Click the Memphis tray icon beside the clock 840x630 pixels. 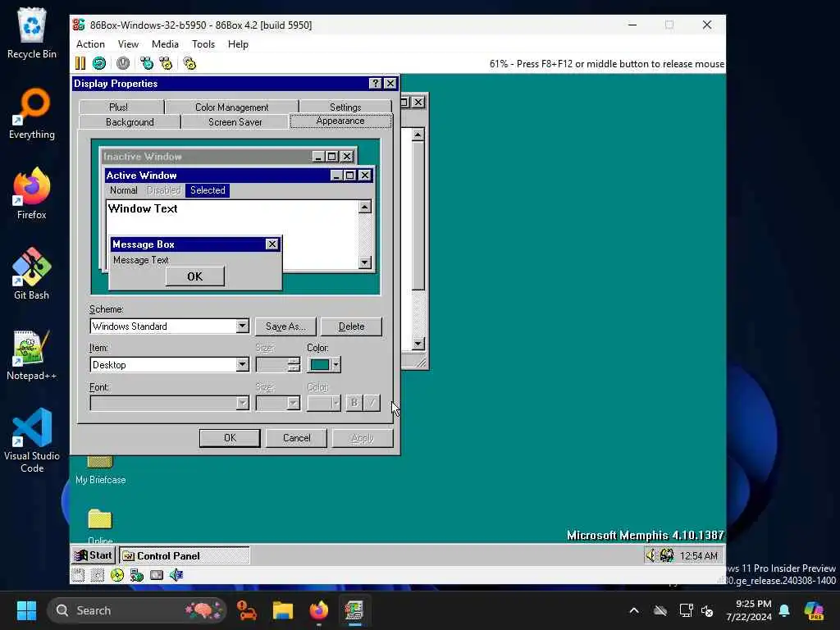pyautogui.click(x=667, y=555)
